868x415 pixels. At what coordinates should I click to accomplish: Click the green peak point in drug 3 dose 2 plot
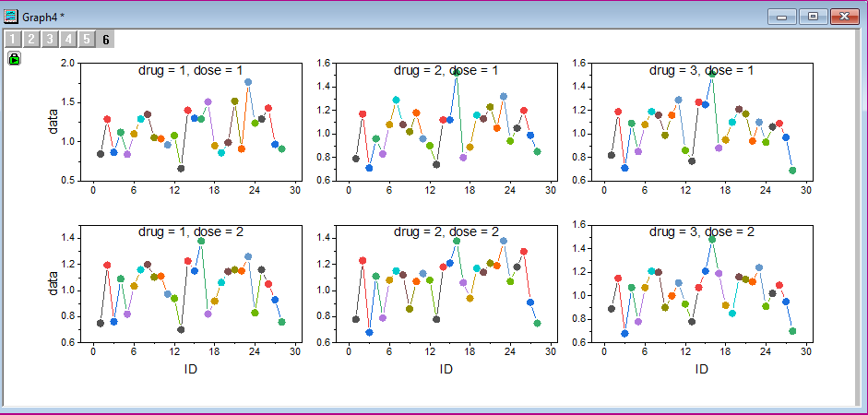pos(712,239)
